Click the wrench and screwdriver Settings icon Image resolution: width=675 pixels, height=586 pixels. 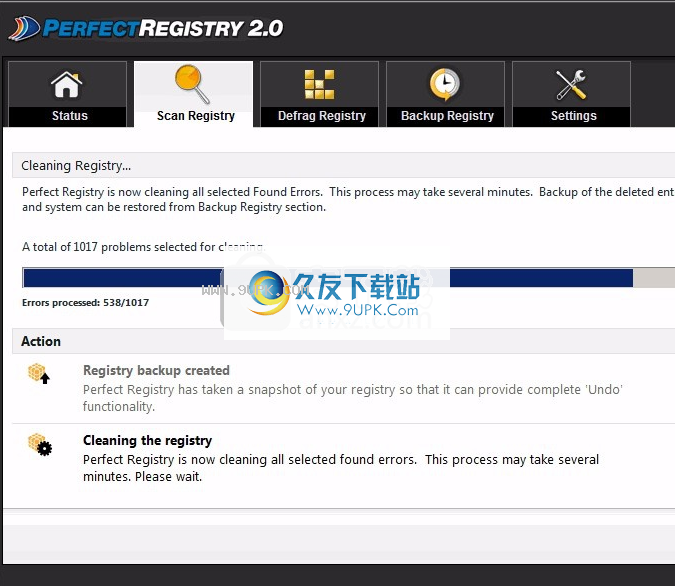point(571,85)
